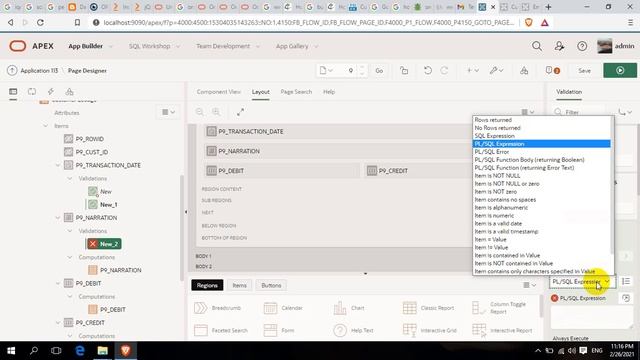Open the Shared Components icon
Viewport: 640px width, 360px height.
pos(524,71)
